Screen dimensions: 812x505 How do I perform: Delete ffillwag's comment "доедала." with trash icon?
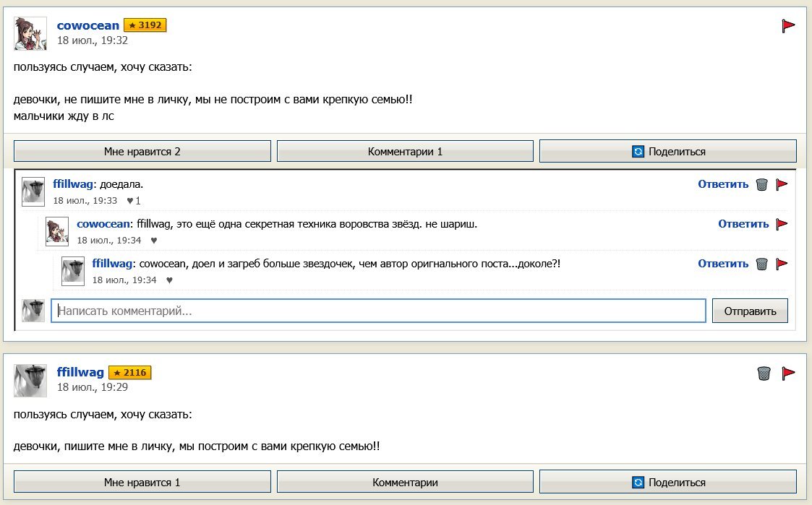coord(762,184)
